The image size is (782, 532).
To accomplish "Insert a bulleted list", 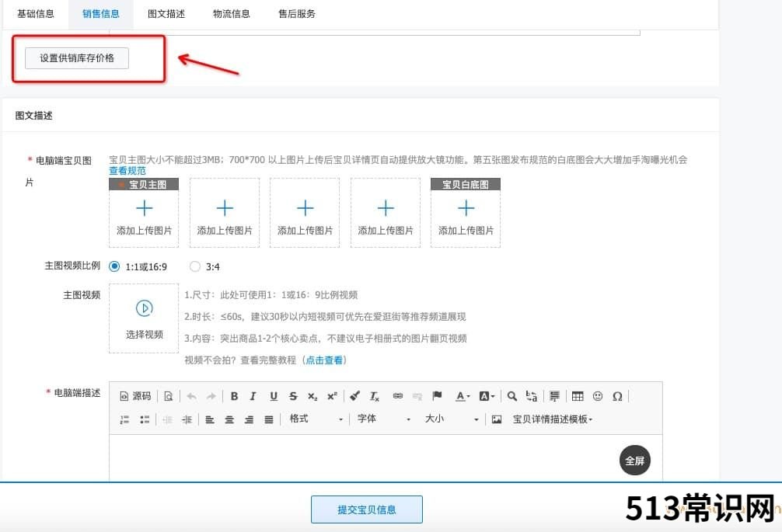I will tap(145, 419).
